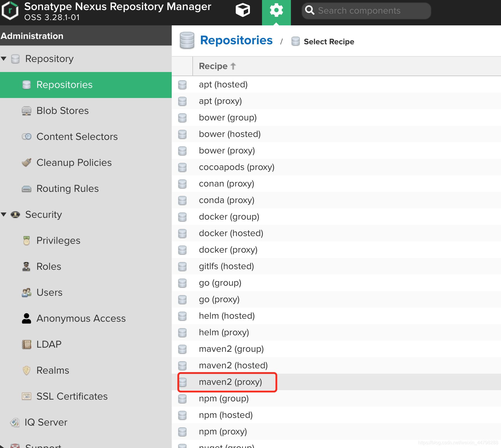This screenshot has height=448, width=501.
Task: Open Cleanup Policies
Action: (x=86, y=163)
